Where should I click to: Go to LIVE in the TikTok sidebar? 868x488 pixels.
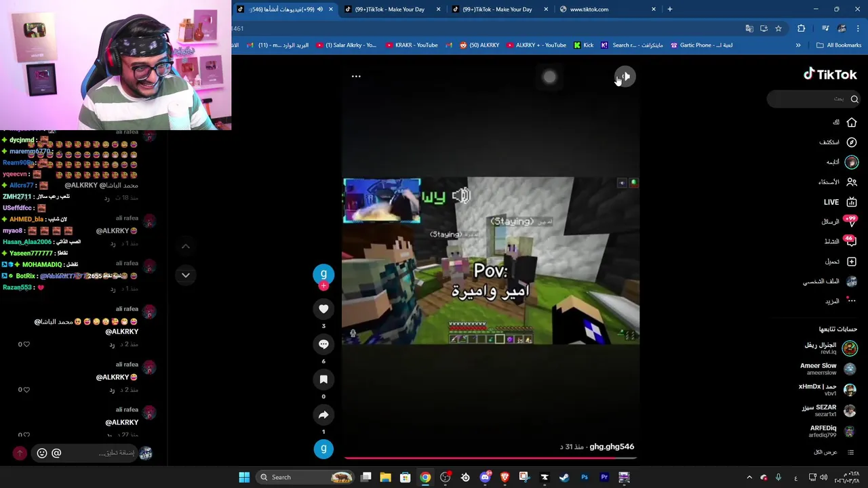tap(841, 202)
